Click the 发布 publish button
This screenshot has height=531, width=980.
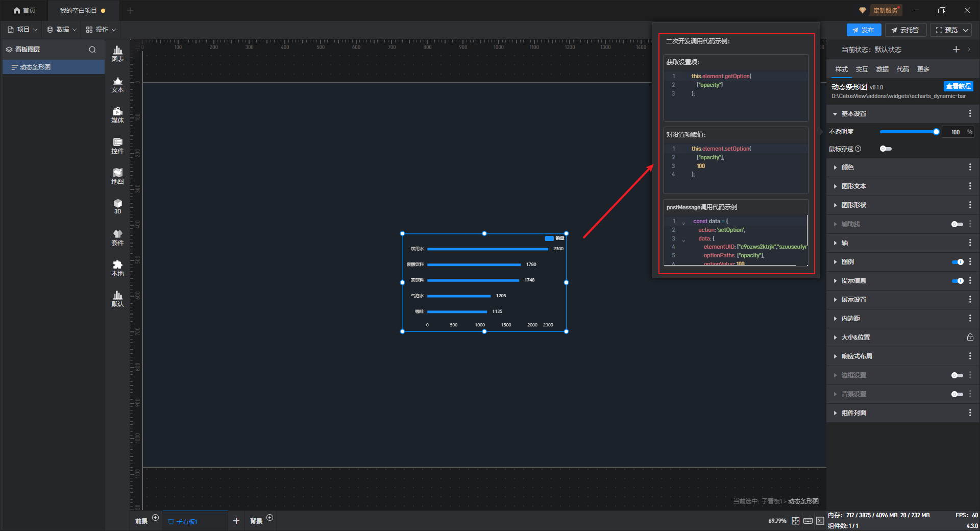tap(863, 30)
